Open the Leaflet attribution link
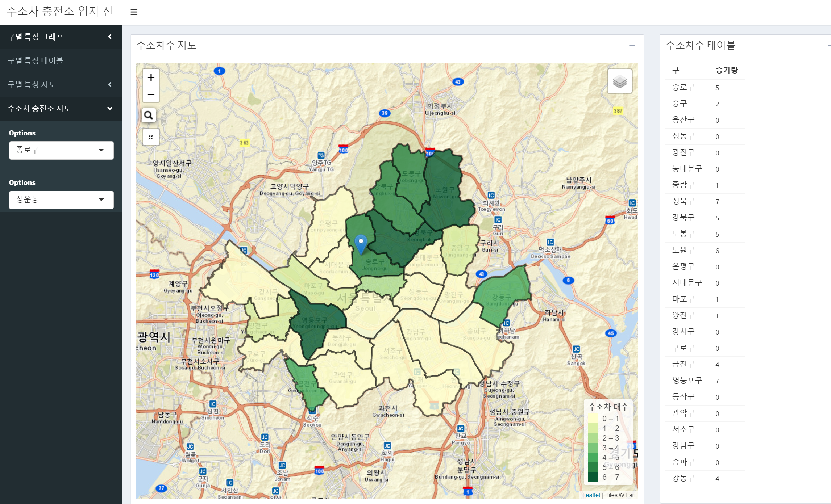This screenshot has height=504, width=831. [x=591, y=495]
